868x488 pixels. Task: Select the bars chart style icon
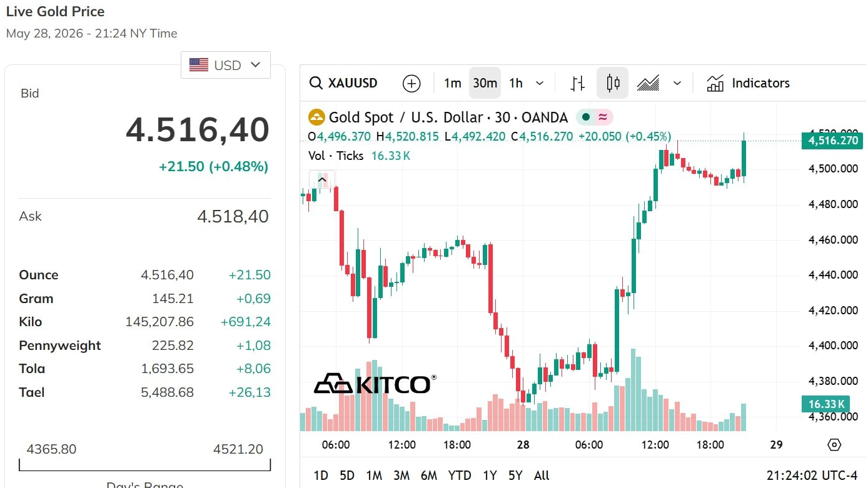[x=578, y=83]
